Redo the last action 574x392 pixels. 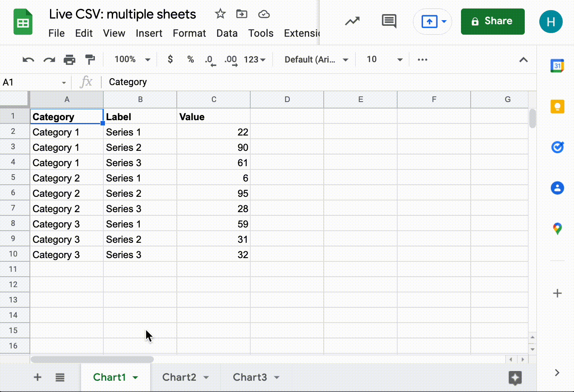(x=48, y=59)
